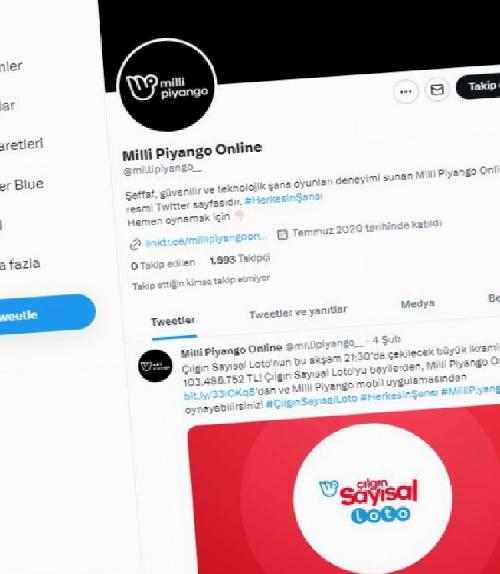
Task: Switch to the Tweetler tab
Action: coord(173,321)
